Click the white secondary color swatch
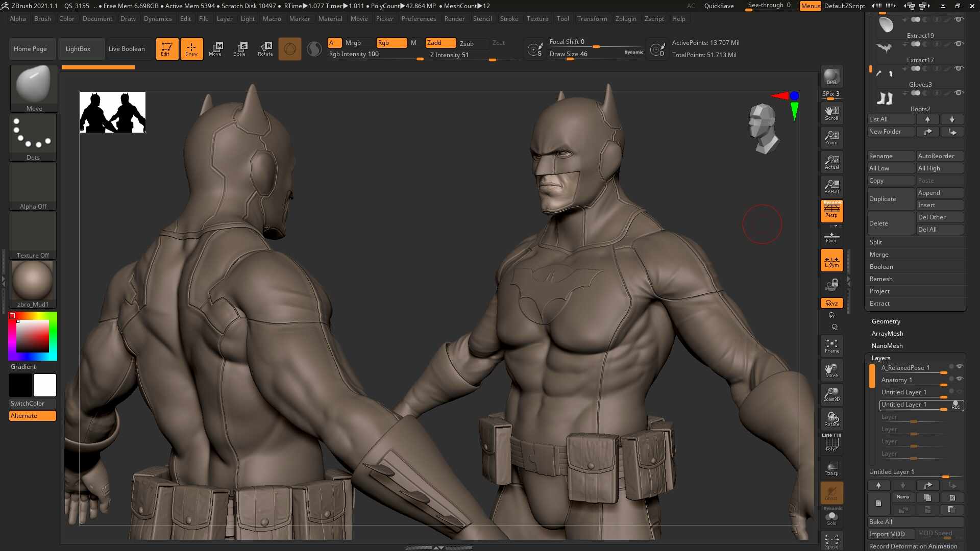 coord(45,385)
